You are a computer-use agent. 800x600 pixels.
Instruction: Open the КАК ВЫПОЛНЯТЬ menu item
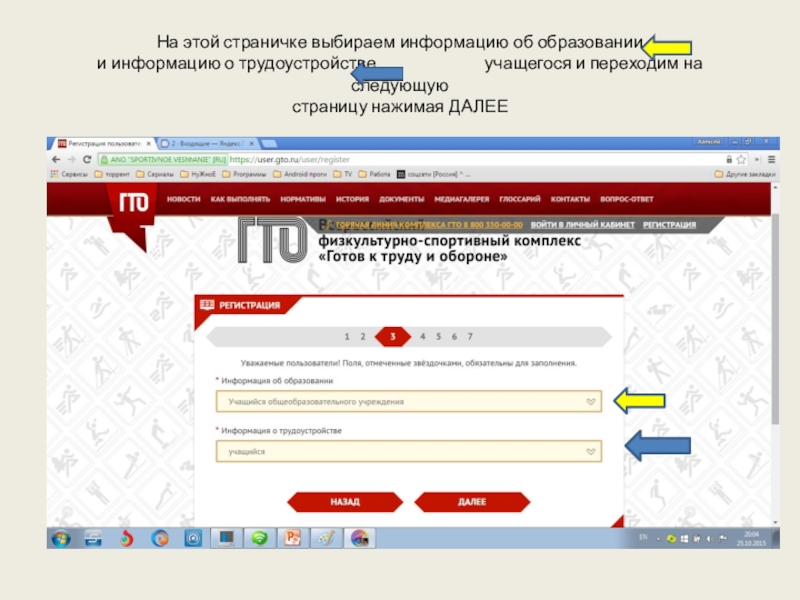240,199
